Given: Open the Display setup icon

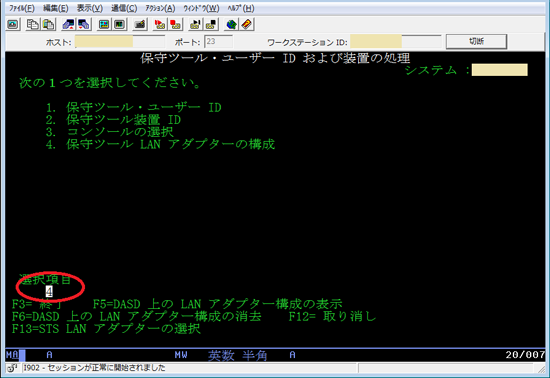Looking at the screenshot, I should point(104,25).
